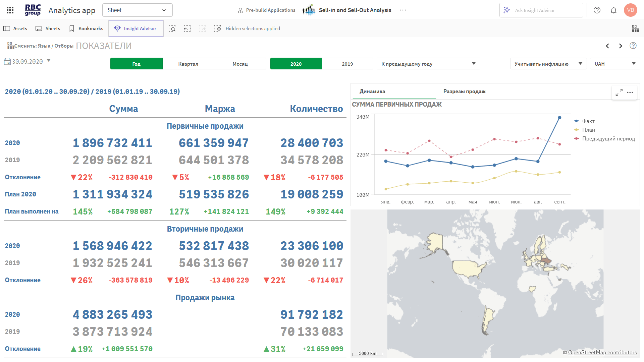Screen dimensions: 644x362
Task: Select the Квартал period option
Action: 188,64
